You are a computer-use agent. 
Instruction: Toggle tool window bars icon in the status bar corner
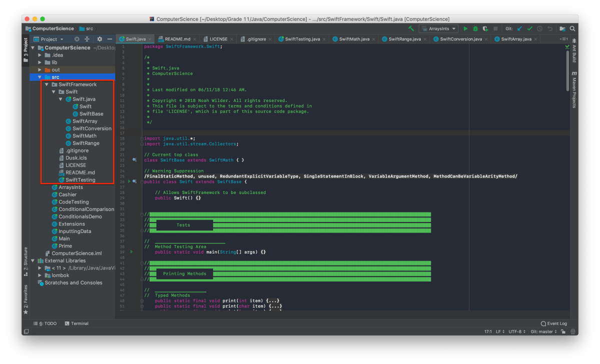27,331
